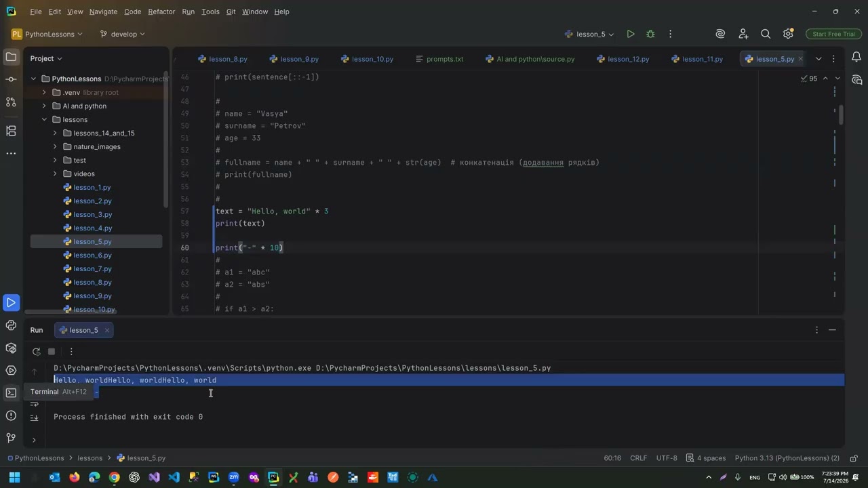Open Run toolbar more options

click(x=71, y=351)
